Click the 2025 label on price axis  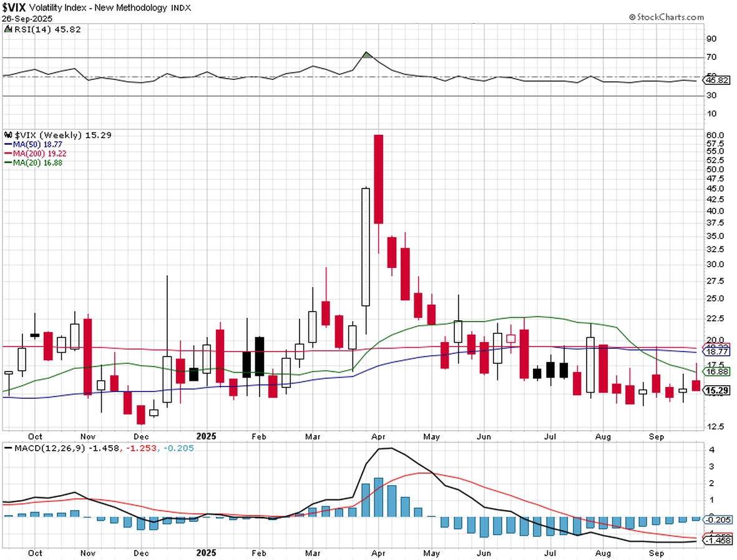point(206,436)
